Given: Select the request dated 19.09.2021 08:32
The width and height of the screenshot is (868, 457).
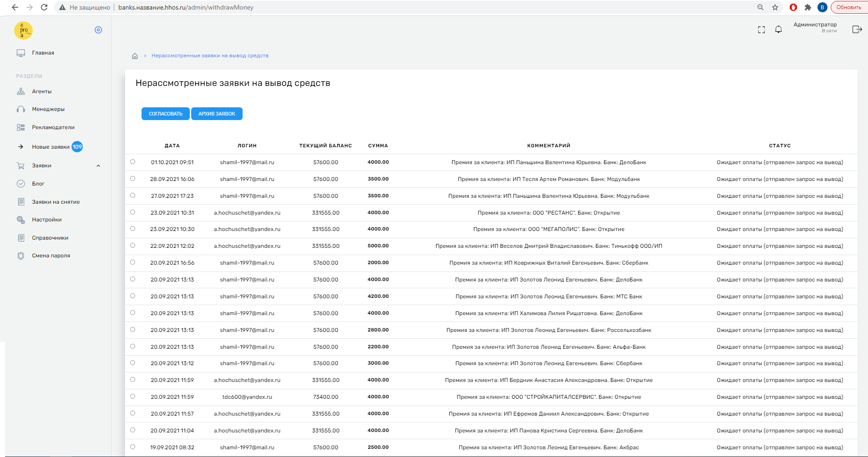Looking at the screenshot, I should (132, 447).
